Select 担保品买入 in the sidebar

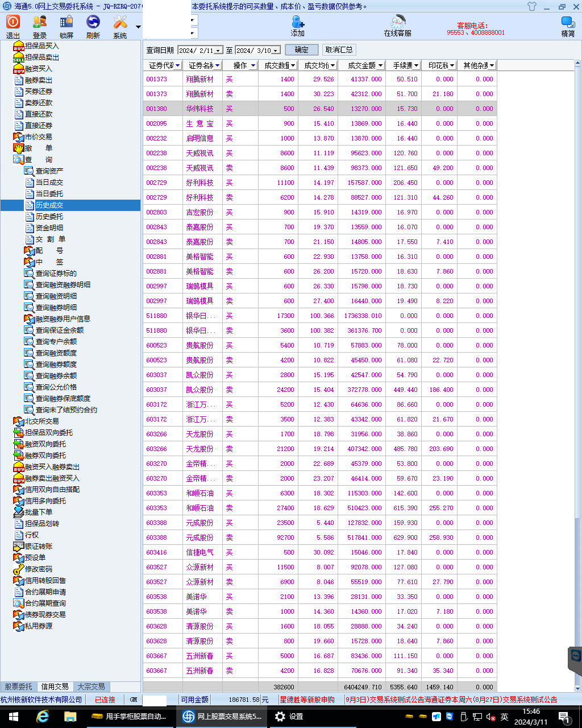41,45
